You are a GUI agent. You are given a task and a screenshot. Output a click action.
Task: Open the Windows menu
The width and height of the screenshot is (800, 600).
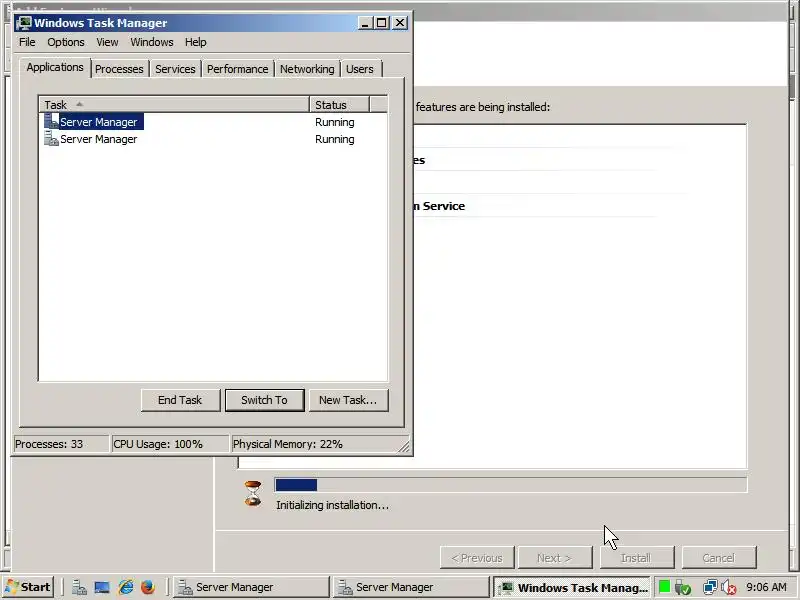(x=152, y=42)
